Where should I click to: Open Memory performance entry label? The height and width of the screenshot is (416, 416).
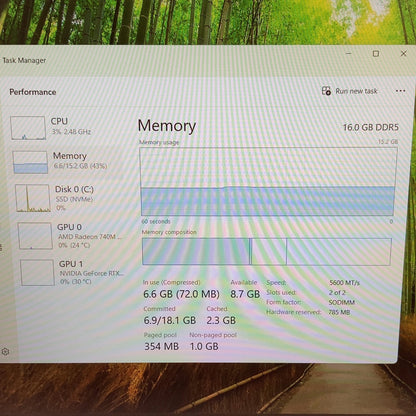click(70, 156)
